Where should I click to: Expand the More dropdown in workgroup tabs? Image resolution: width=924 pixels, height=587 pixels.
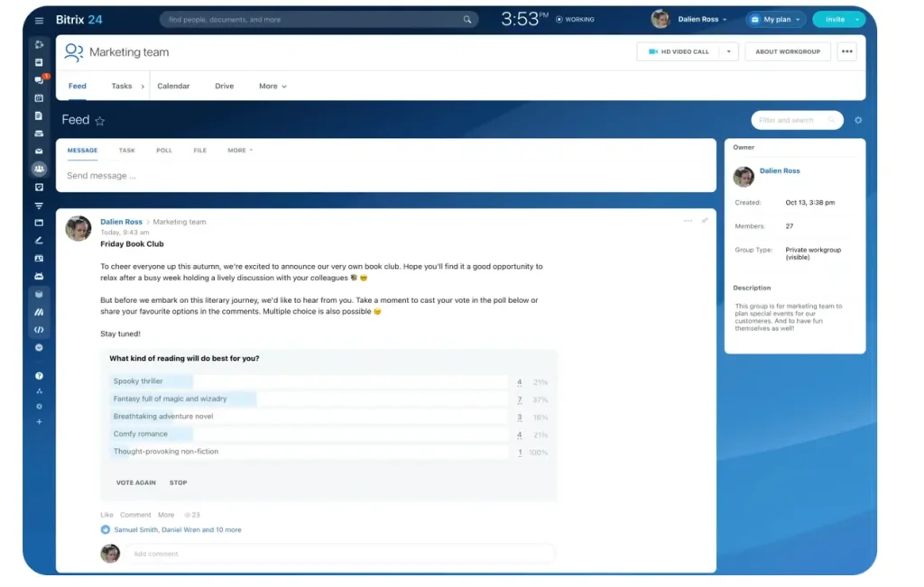tap(273, 87)
